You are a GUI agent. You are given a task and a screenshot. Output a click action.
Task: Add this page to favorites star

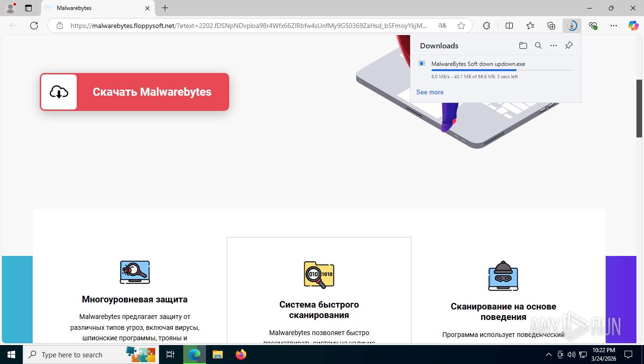[461, 26]
